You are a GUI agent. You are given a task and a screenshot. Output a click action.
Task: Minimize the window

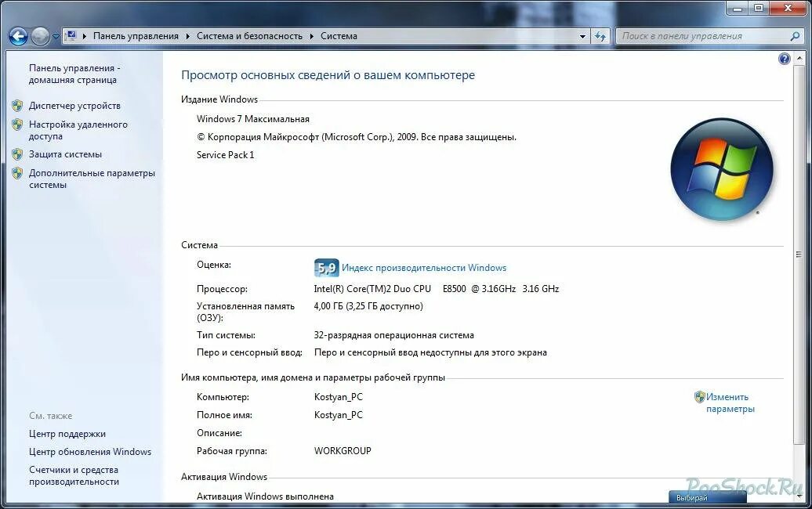(738, 8)
